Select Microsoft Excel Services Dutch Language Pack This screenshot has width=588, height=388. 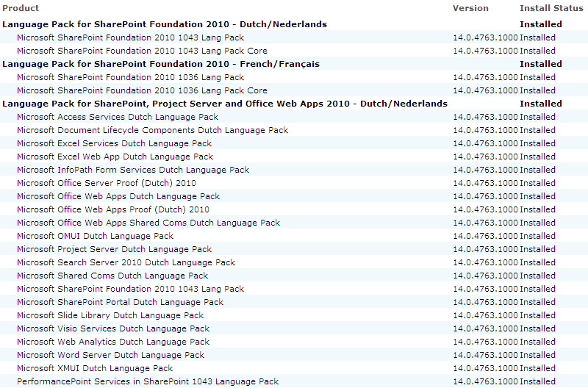coord(115,143)
